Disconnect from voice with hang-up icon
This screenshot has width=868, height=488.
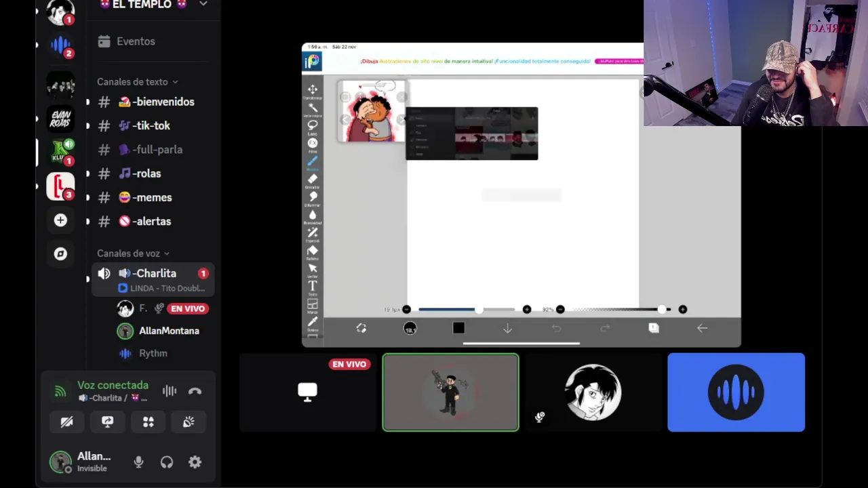pos(195,391)
